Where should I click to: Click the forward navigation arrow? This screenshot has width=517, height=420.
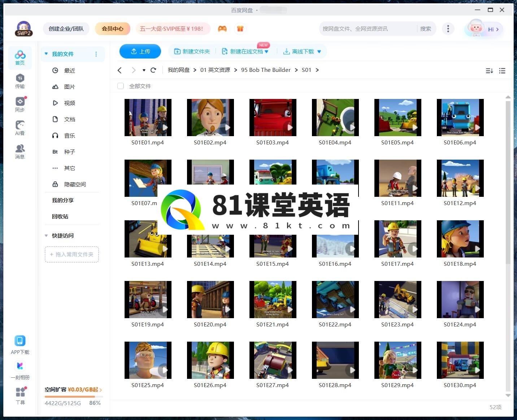[x=134, y=70]
